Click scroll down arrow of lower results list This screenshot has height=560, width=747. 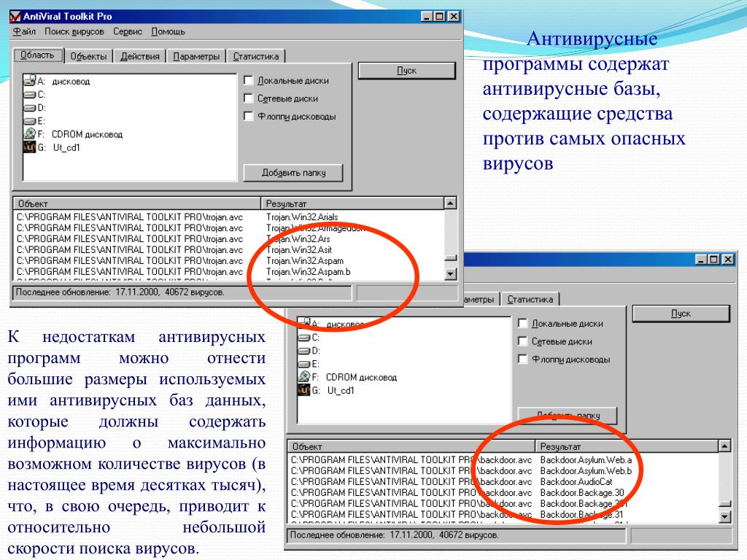[724, 517]
